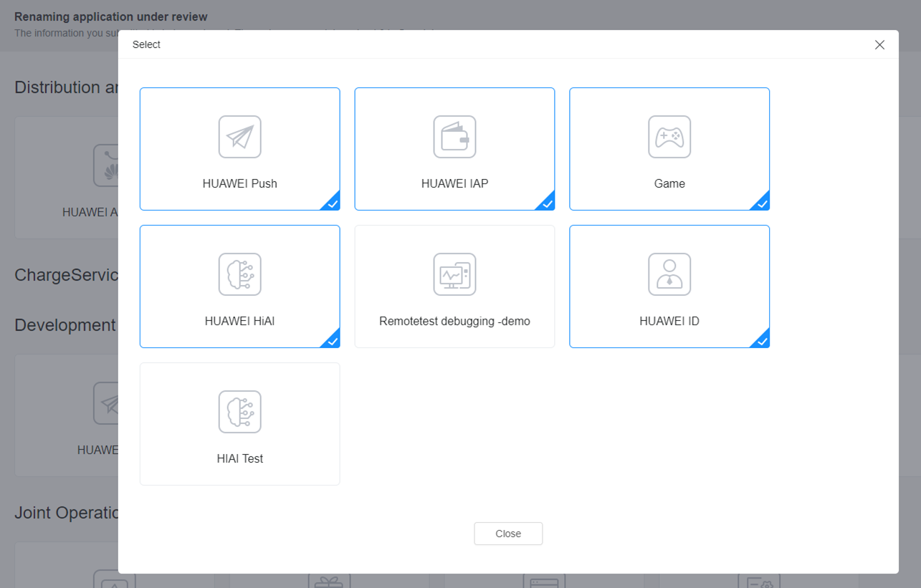The width and height of the screenshot is (921, 588).
Task: Click the Remotetest debugging -demo label
Action: click(x=454, y=321)
